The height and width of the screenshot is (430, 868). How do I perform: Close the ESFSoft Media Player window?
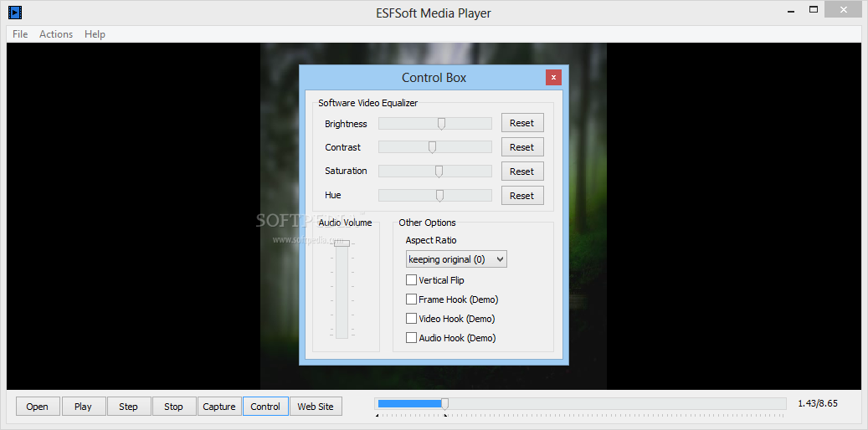(843, 9)
